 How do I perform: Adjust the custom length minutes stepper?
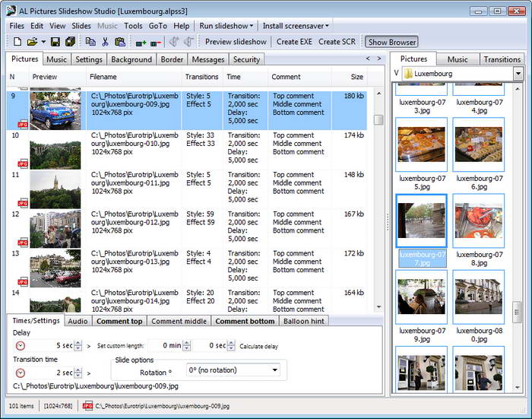(187, 346)
